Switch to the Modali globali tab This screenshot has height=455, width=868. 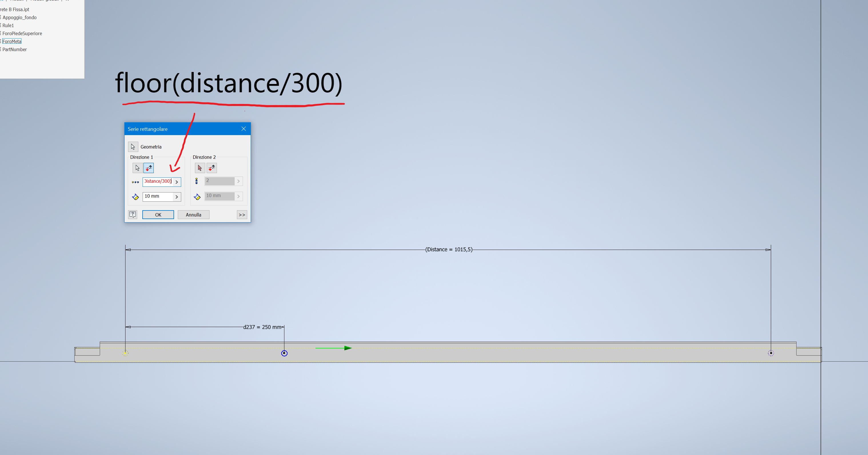pos(44,1)
